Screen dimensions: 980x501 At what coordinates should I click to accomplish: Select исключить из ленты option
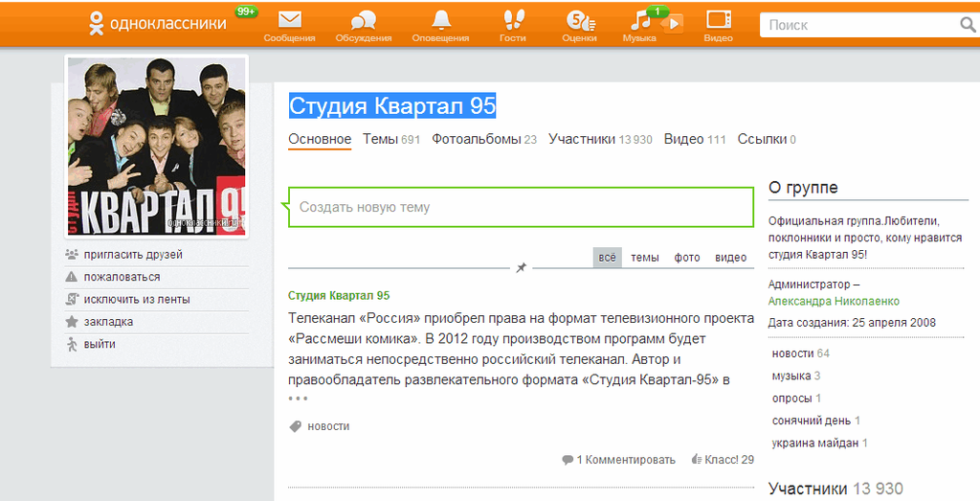(137, 300)
